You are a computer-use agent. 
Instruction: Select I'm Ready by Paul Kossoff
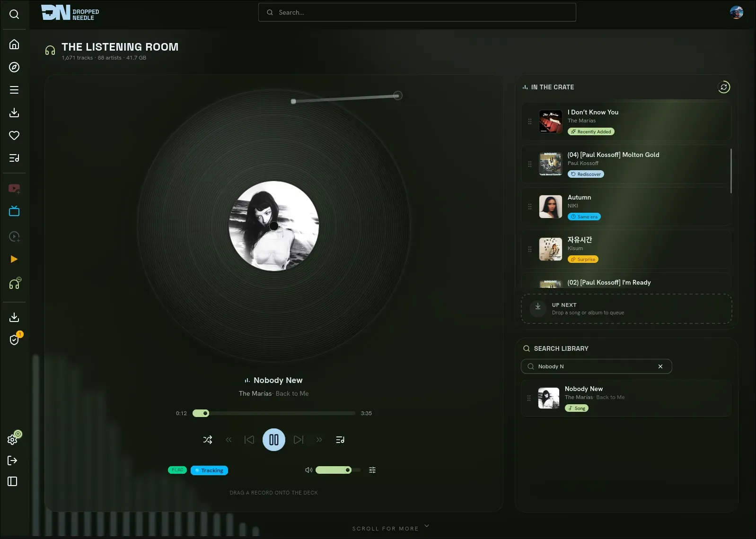[x=626, y=281]
